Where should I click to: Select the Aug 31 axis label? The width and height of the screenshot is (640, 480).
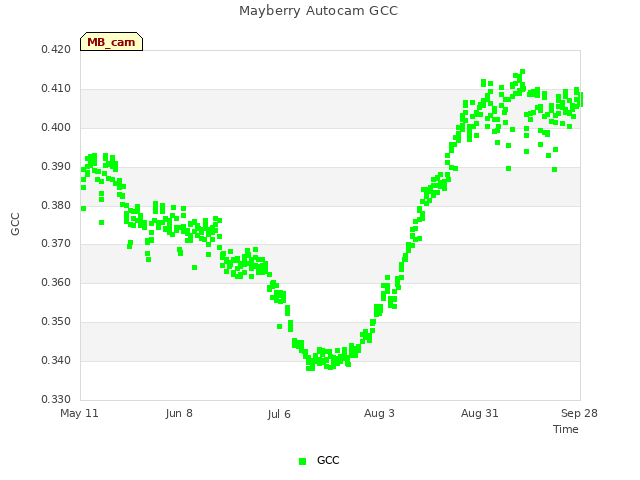480,413
